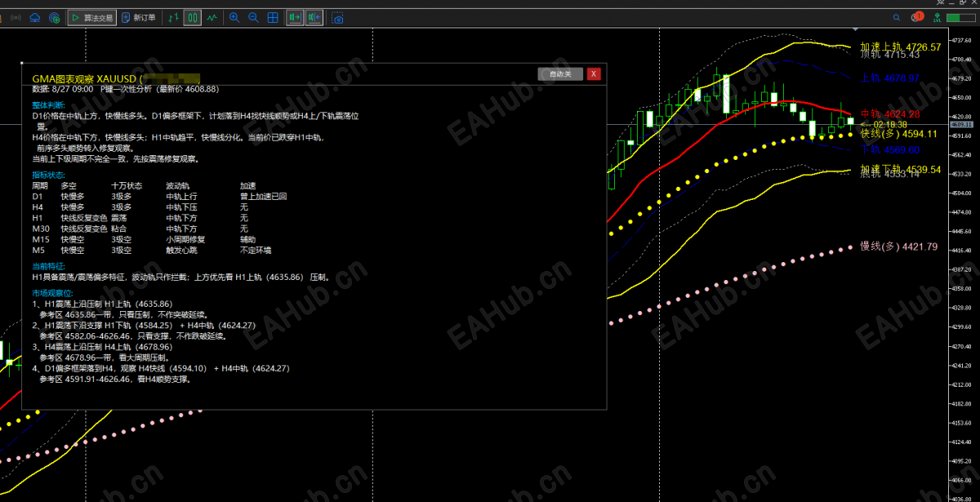This screenshot has width=980, height=502.
Task: Toggle chart shift from right edge icon
Action: pyautogui.click(x=314, y=17)
